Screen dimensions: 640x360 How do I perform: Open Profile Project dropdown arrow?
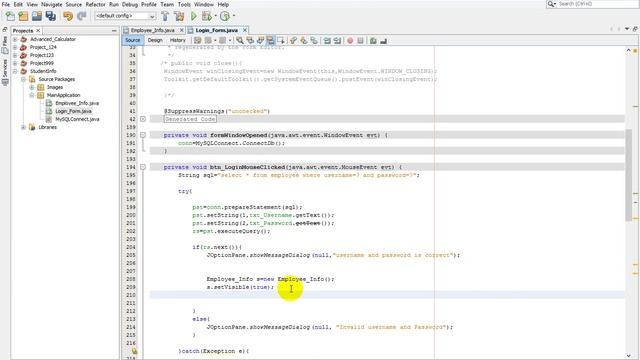click(233, 16)
